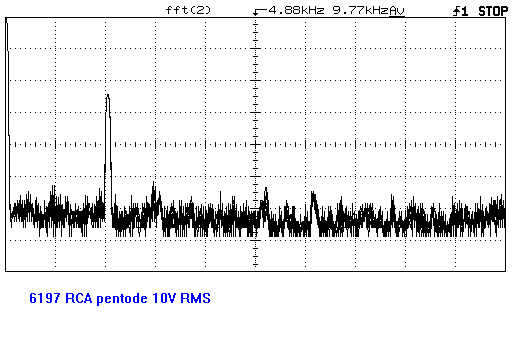Click the small peak right of center axis

(266, 192)
